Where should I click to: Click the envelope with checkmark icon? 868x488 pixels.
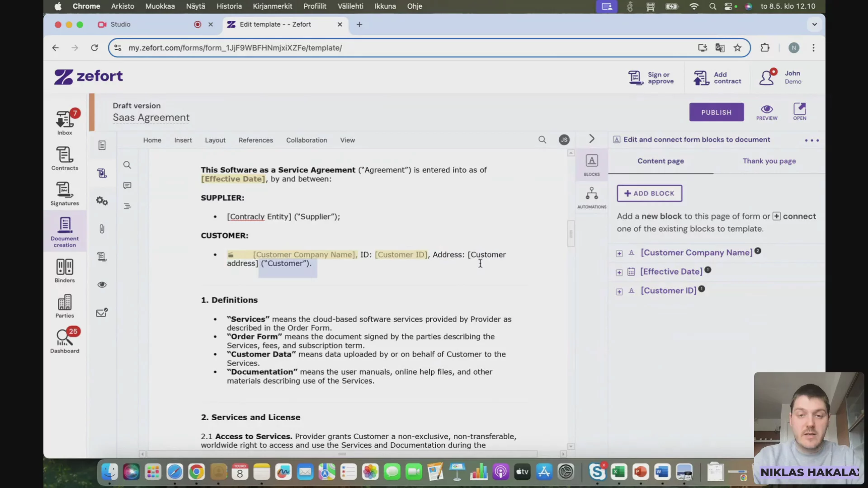pyautogui.click(x=102, y=313)
